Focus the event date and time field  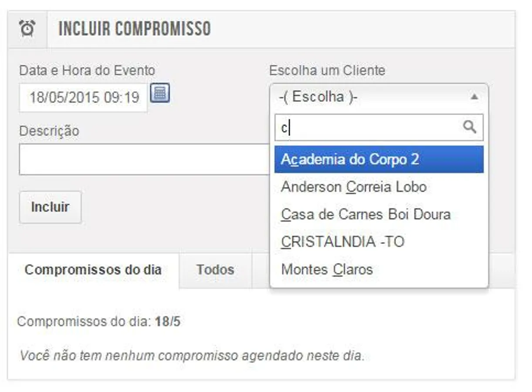[x=84, y=97]
